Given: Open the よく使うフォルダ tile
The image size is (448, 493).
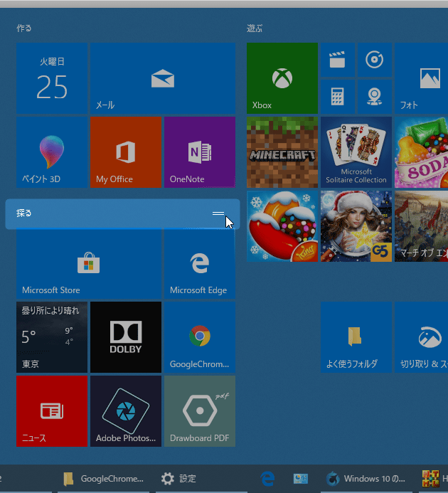Looking at the screenshot, I should point(356,337).
